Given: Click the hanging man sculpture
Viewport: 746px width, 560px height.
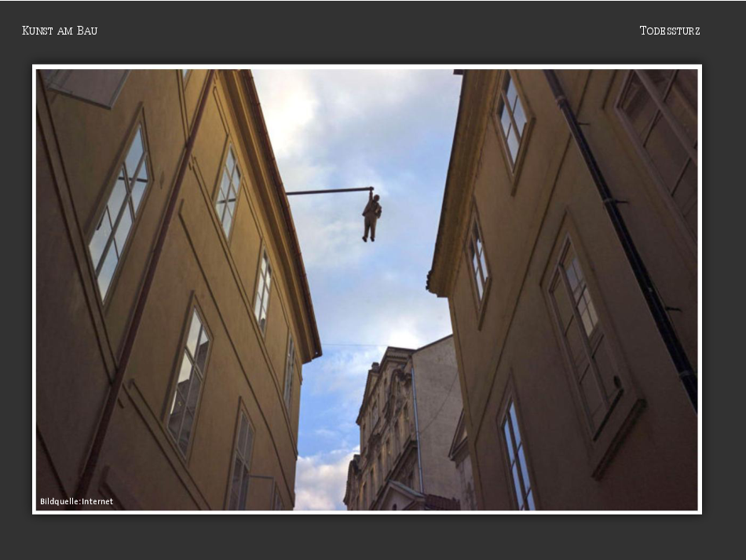Looking at the screenshot, I should coord(371,217).
